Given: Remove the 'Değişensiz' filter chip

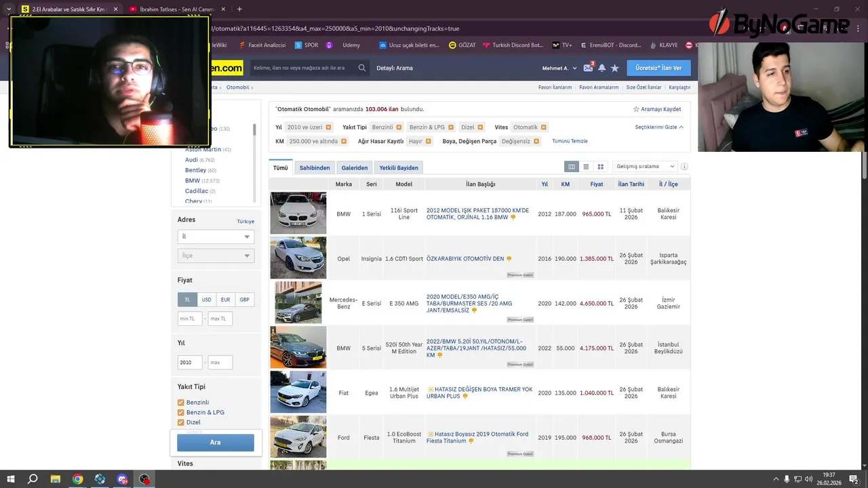Looking at the screenshot, I should 536,142.
